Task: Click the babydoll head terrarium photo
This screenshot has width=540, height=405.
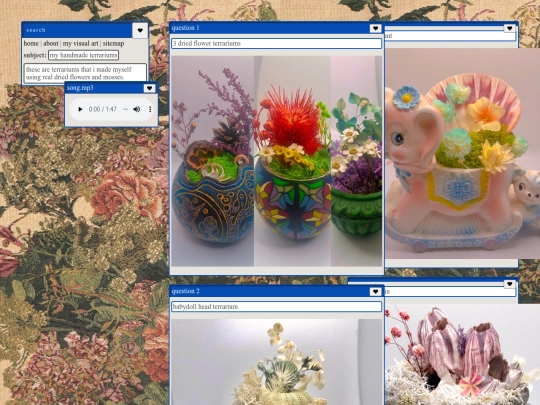Action: 277,362
